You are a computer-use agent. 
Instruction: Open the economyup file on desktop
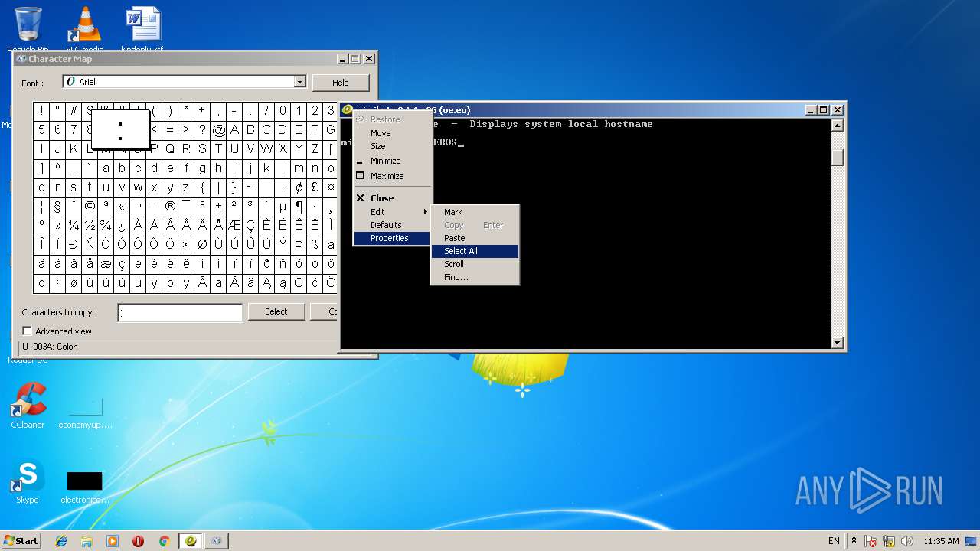pos(85,412)
